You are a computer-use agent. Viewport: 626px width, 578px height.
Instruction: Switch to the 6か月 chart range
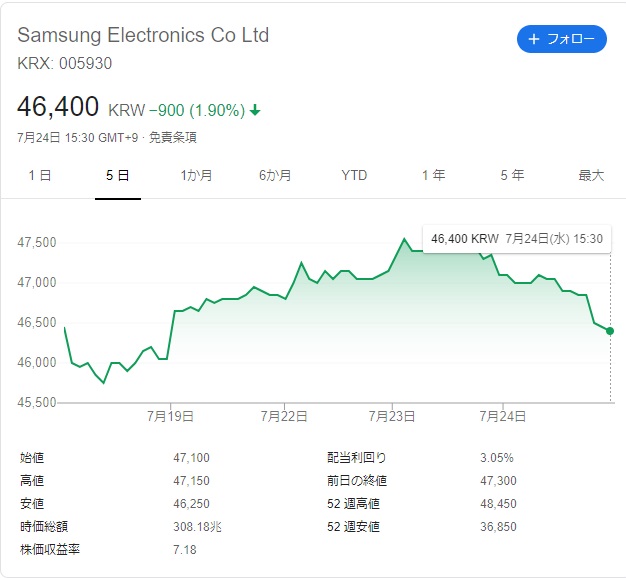pos(275,175)
